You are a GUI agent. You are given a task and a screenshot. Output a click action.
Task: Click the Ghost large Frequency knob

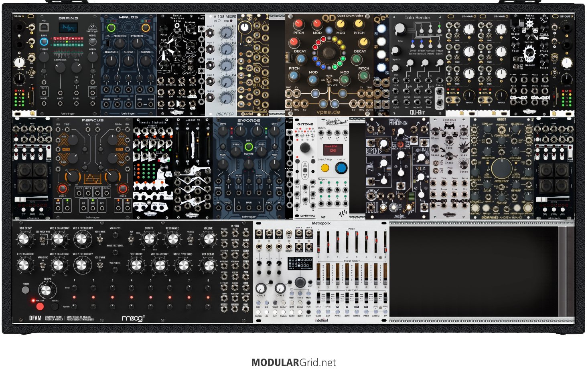click(501, 167)
